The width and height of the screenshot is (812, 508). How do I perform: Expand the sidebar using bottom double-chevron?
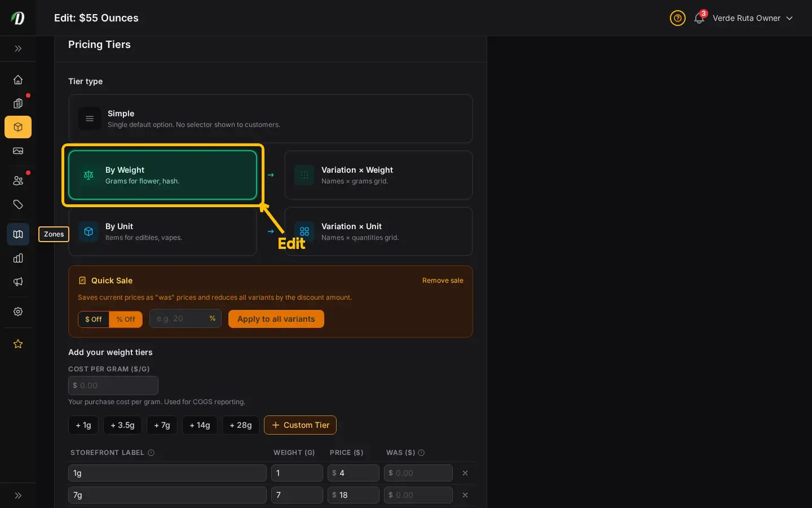(x=18, y=496)
